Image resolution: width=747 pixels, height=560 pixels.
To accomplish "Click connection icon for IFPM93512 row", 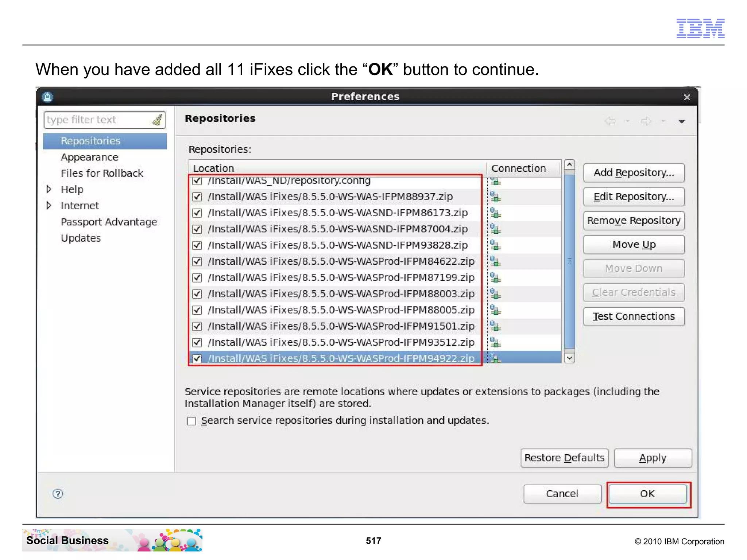I will (495, 342).
